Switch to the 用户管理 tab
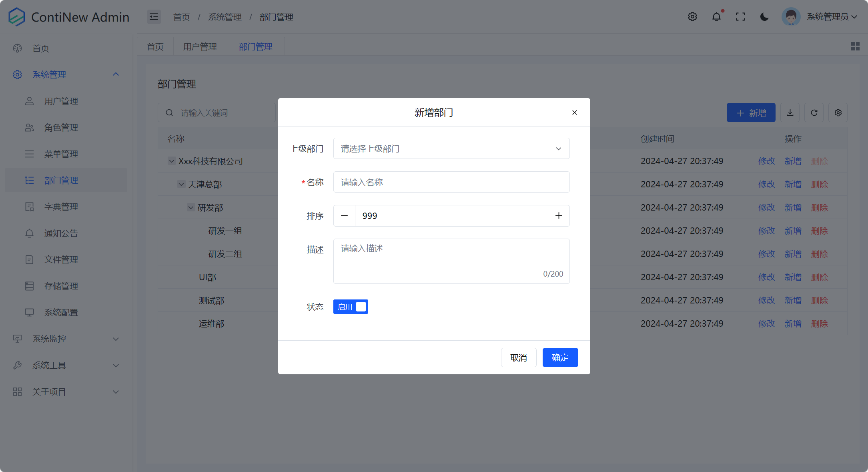The height and width of the screenshot is (472, 868). (200, 46)
